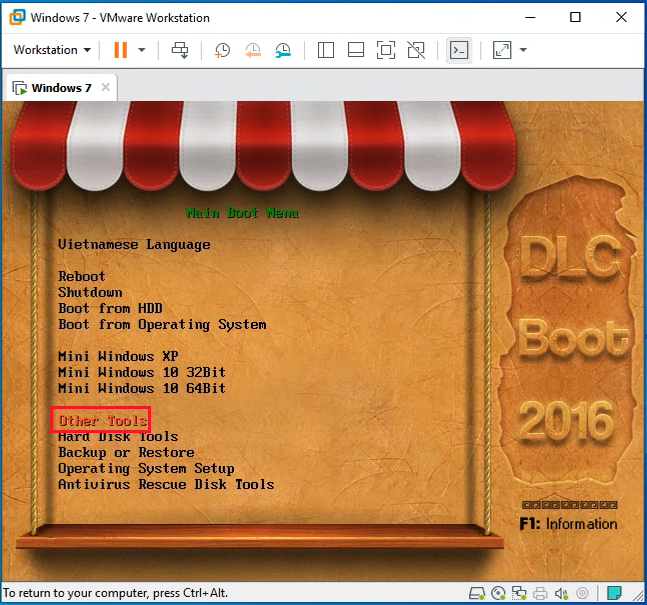Select the highlighted Other Tools entry
This screenshot has width=647, height=605.
click(101, 420)
